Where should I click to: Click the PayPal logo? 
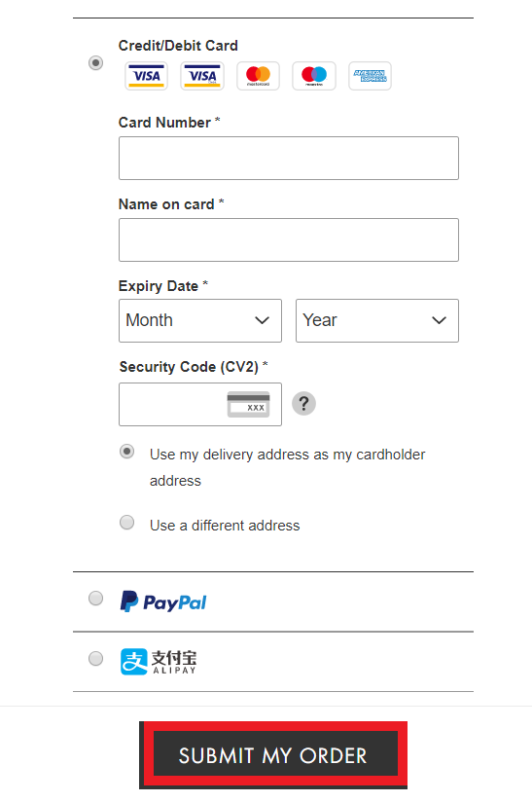(163, 602)
